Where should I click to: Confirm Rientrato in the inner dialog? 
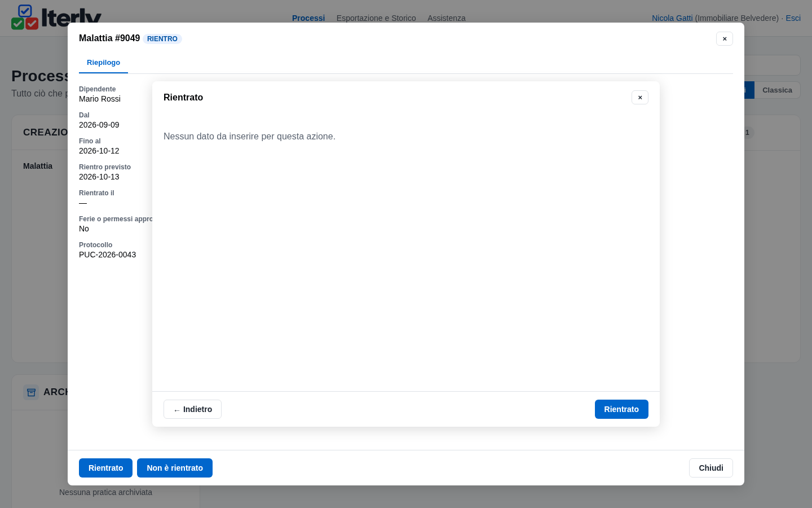(x=621, y=409)
